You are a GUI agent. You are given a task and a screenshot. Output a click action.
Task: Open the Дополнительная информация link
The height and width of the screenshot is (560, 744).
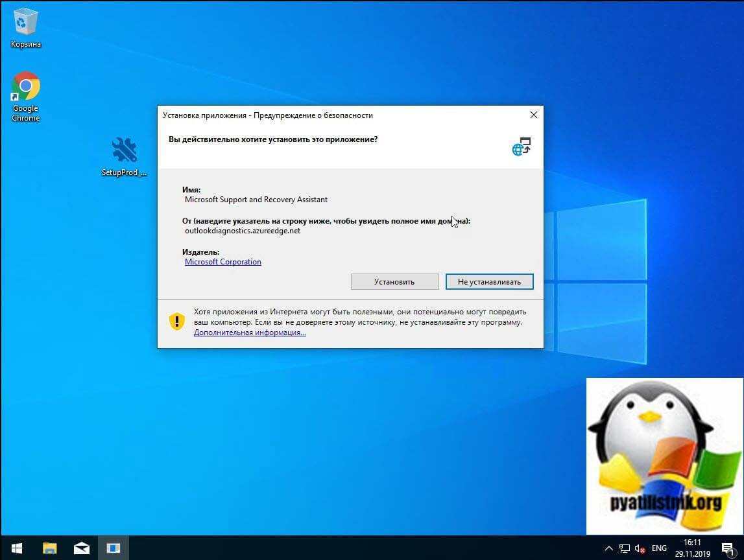click(250, 332)
